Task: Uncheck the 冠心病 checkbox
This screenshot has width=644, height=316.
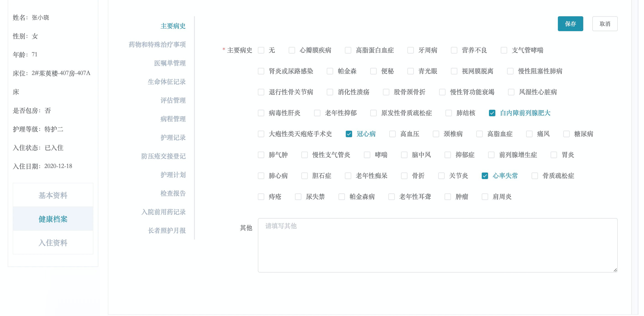Action: (349, 134)
